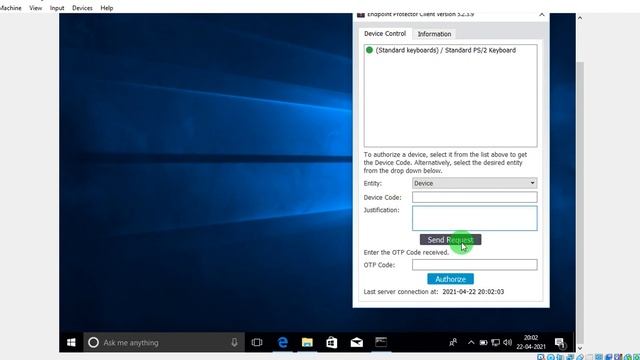Click the Last server connection timestamp
640x360 pixels.
click(x=473, y=292)
